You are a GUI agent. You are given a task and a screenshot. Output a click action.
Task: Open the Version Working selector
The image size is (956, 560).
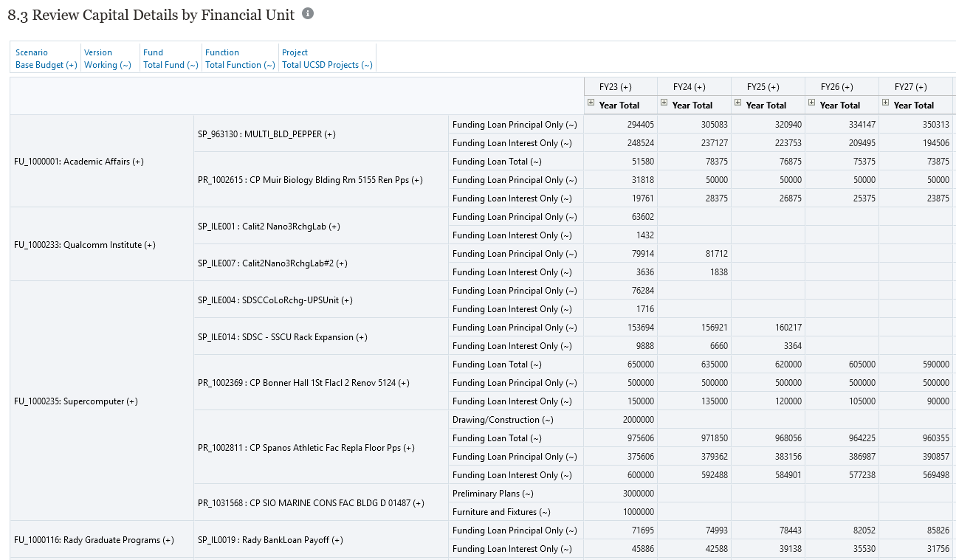point(108,65)
